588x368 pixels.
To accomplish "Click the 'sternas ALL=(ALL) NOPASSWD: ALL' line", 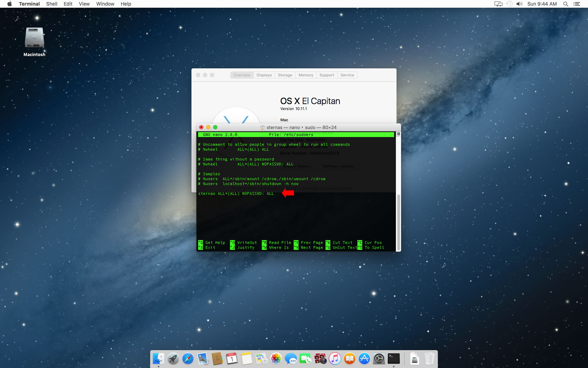I will (x=236, y=193).
